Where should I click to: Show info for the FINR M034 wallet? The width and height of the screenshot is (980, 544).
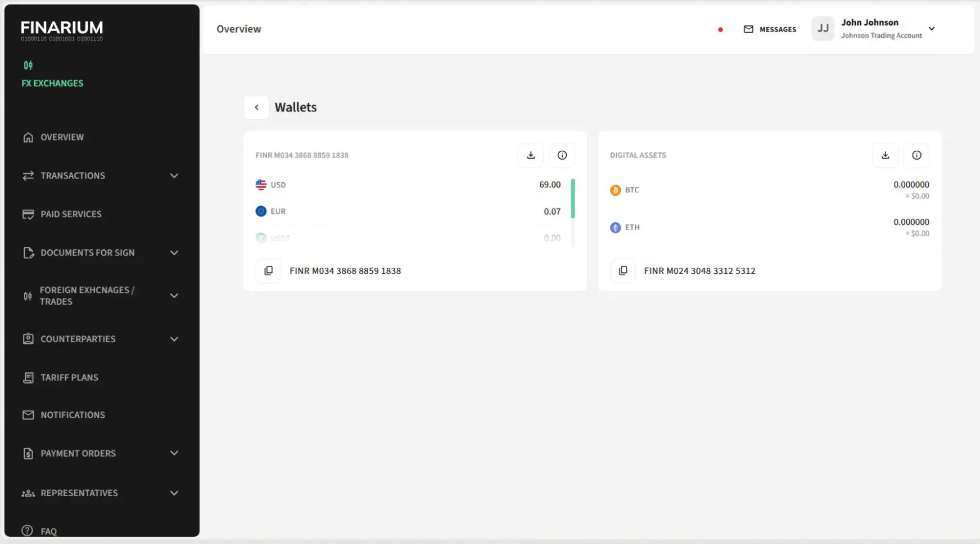point(562,155)
